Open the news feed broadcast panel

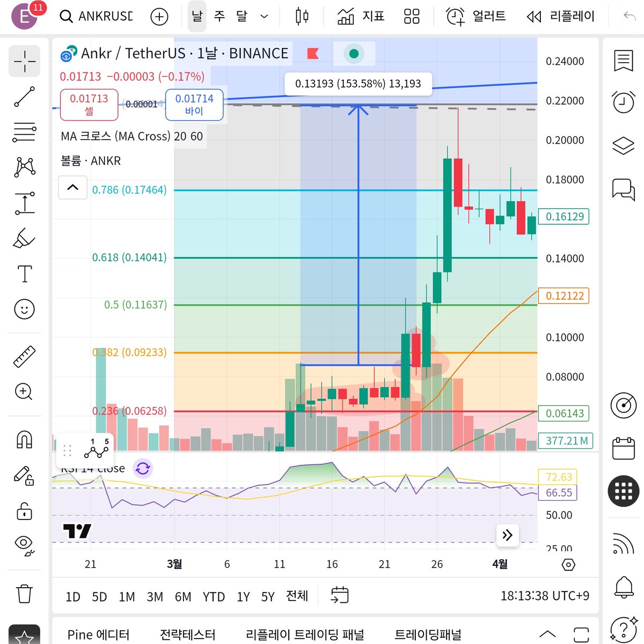[623, 543]
